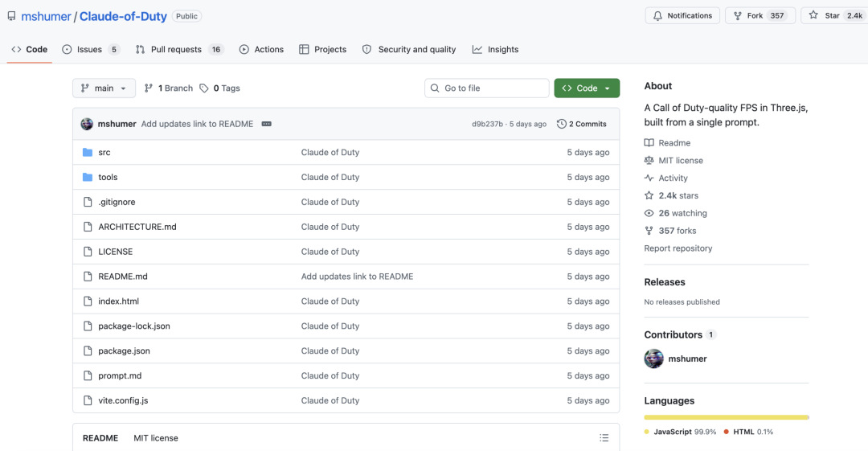Open the Security and quality tab

[409, 49]
